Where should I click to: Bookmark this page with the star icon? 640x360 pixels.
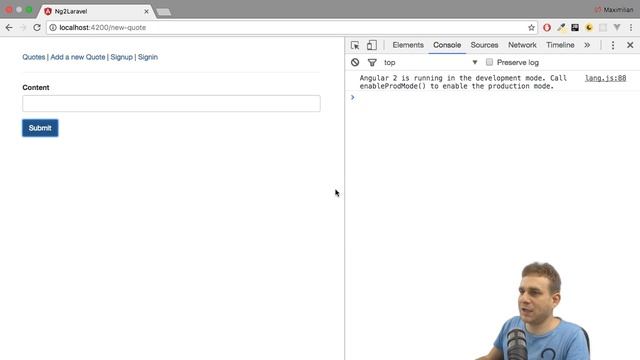tap(531, 27)
